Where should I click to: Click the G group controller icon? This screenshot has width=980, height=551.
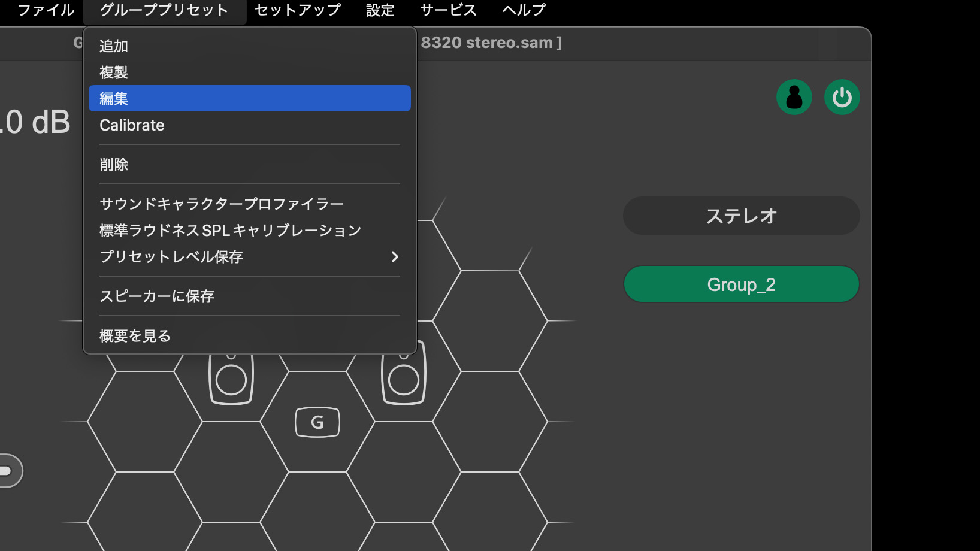tap(317, 421)
